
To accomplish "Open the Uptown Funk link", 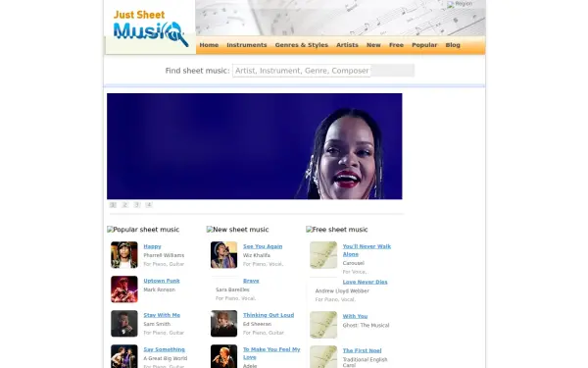I will pyautogui.click(x=162, y=281).
